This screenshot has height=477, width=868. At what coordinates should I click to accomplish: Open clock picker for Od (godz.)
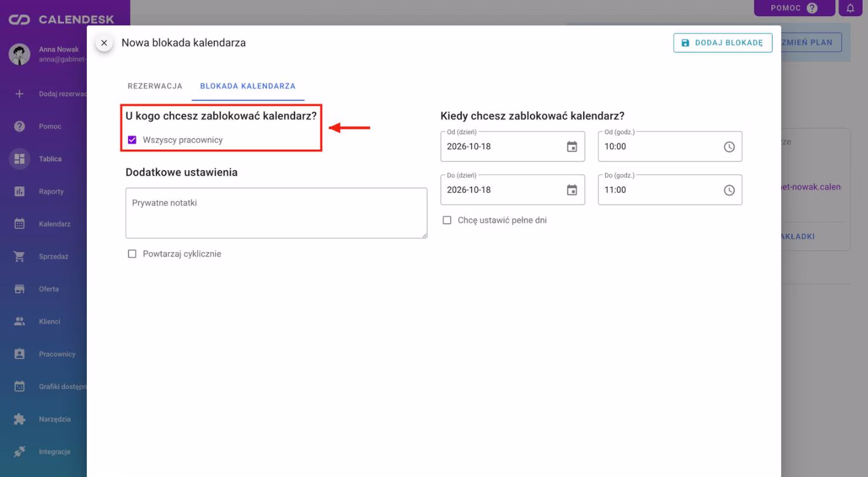[x=729, y=147]
